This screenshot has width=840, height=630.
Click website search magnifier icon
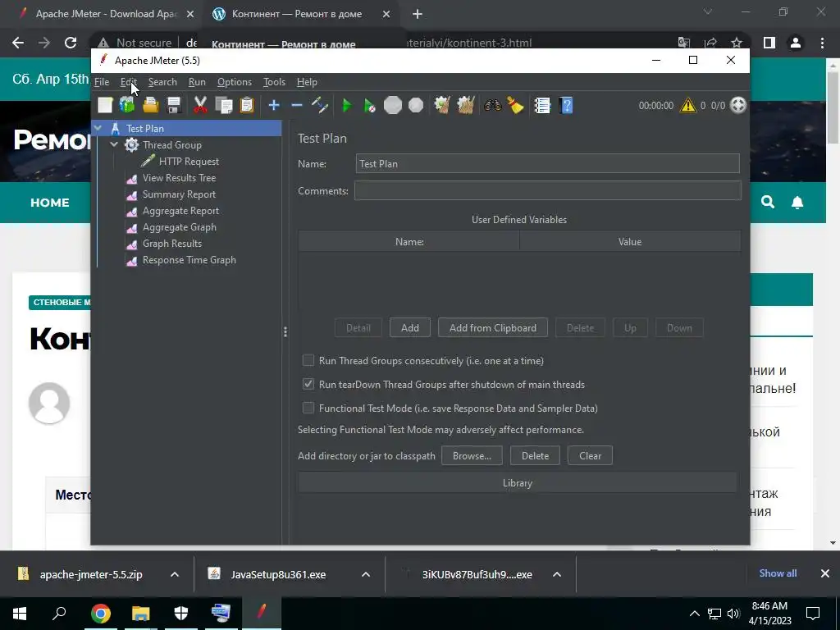768,202
